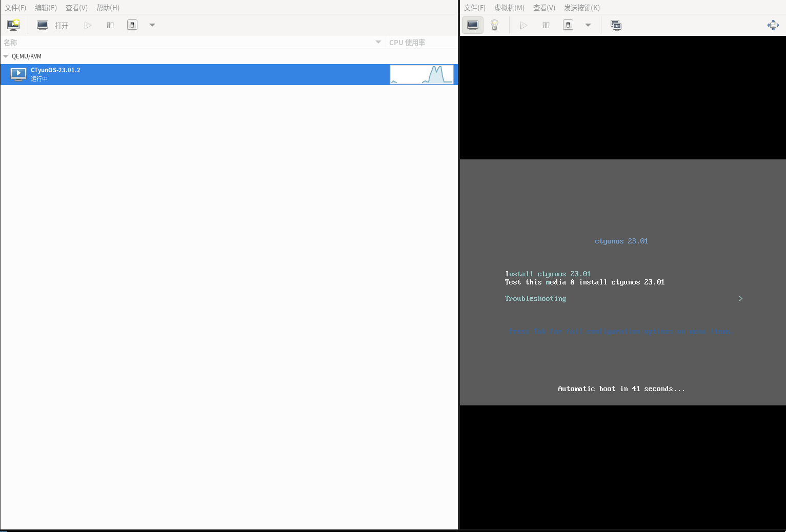Open the 帮助(H) menu
The width and height of the screenshot is (786, 532).
[108, 8]
